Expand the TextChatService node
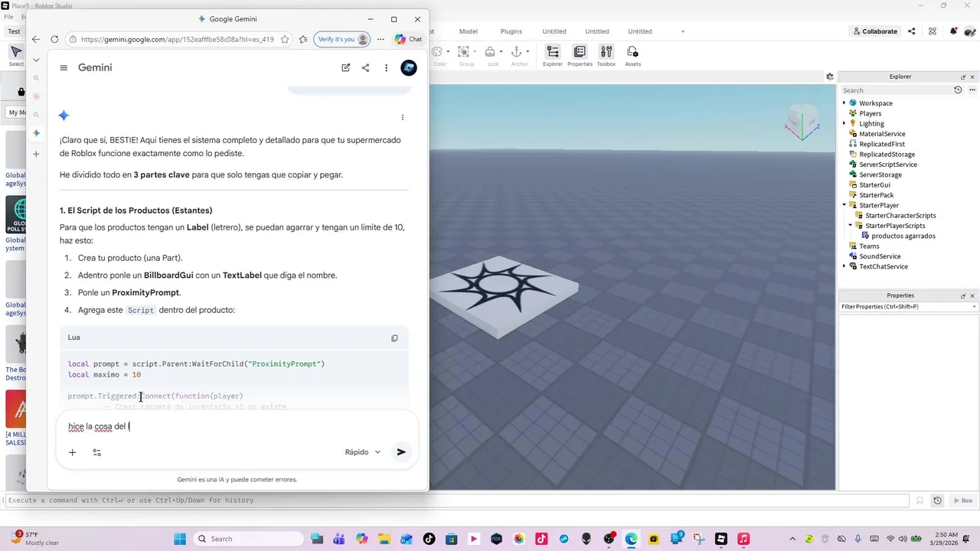 844,266
